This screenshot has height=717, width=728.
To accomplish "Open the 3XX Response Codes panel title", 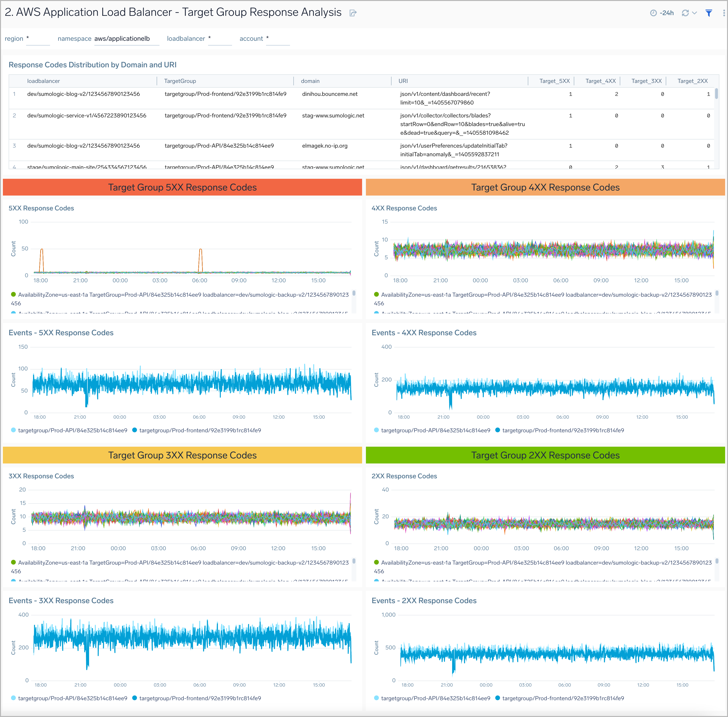I will [x=41, y=476].
